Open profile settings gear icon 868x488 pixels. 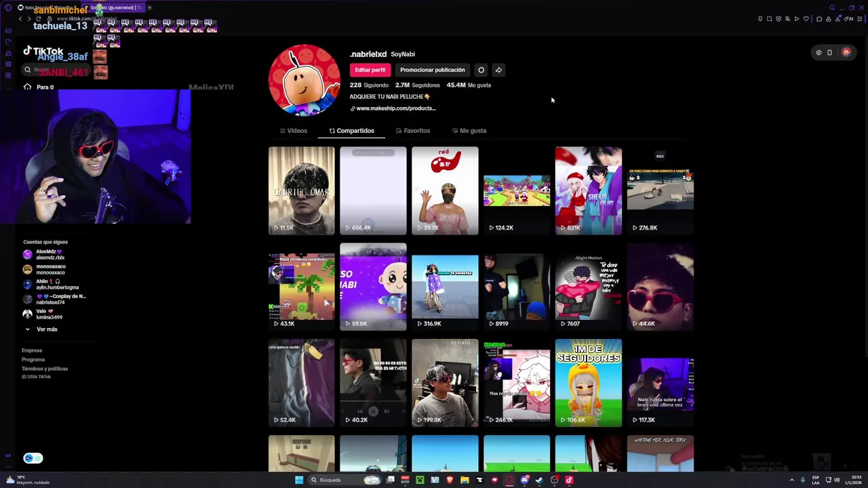pos(481,70)
